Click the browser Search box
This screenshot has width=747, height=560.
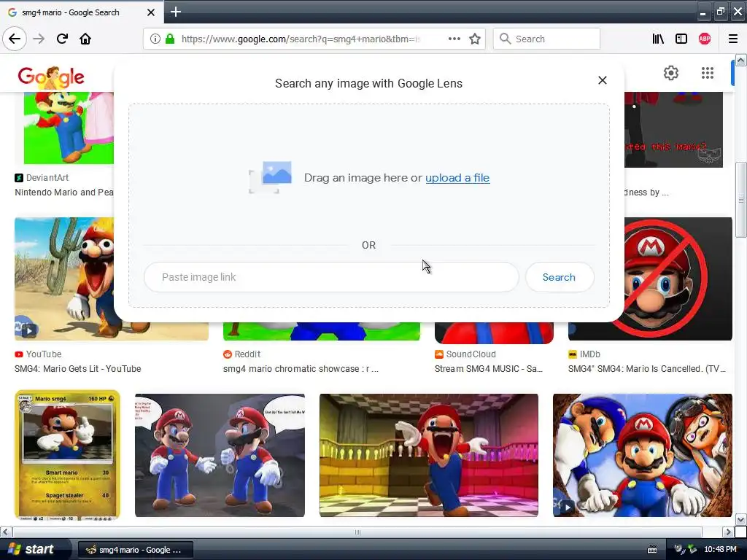(546, 39)
